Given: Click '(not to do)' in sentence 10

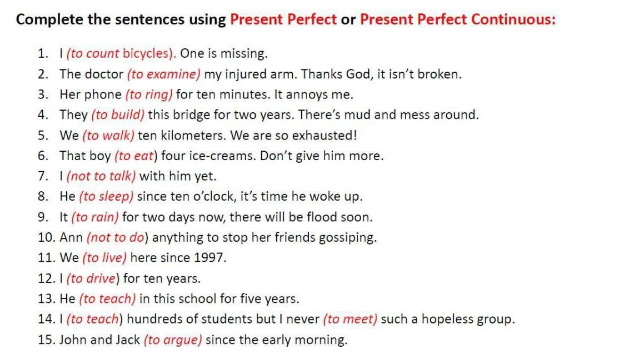Looking at the screenshot, I should click(117, 237).
